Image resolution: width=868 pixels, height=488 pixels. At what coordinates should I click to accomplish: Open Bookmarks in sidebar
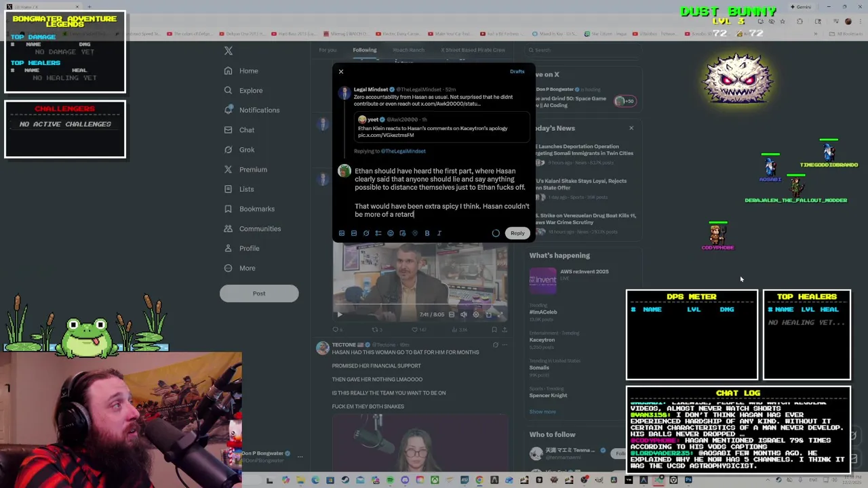250,209
